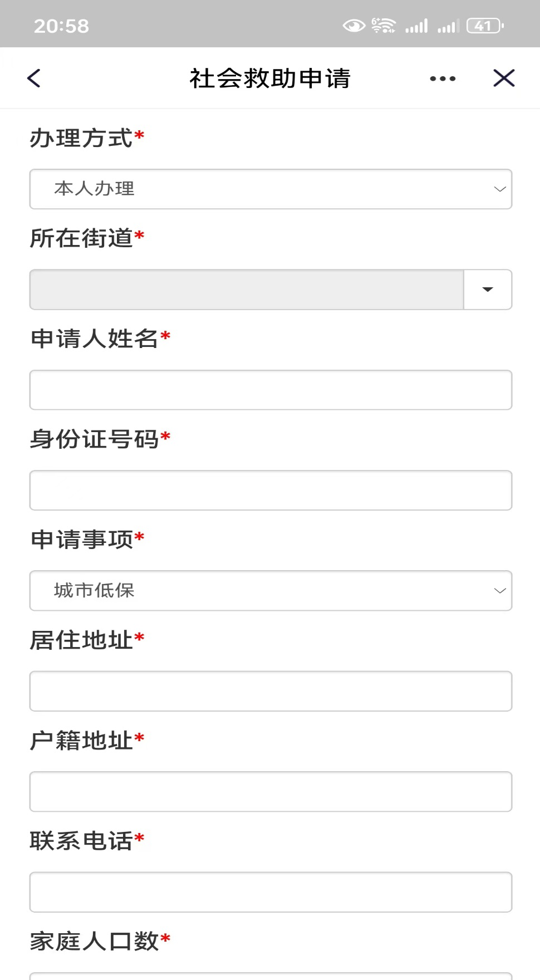The width and height of the screenshot is (540, 980).
Task: Focus the 联系电话 text field
Action: coord(271,892)
